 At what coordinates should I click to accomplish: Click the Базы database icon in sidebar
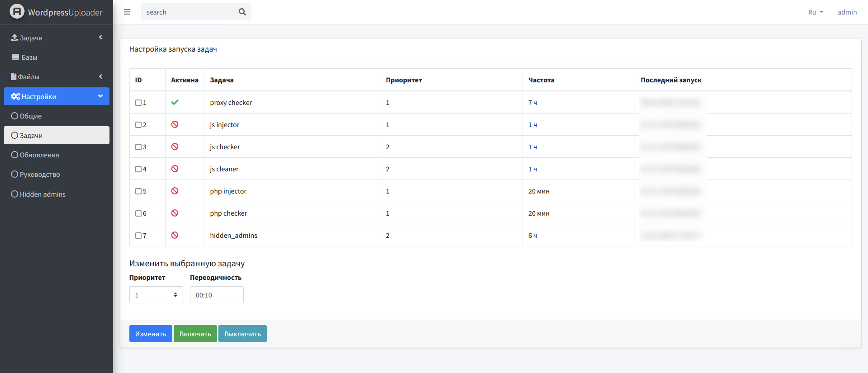click(x=15, y=57)
